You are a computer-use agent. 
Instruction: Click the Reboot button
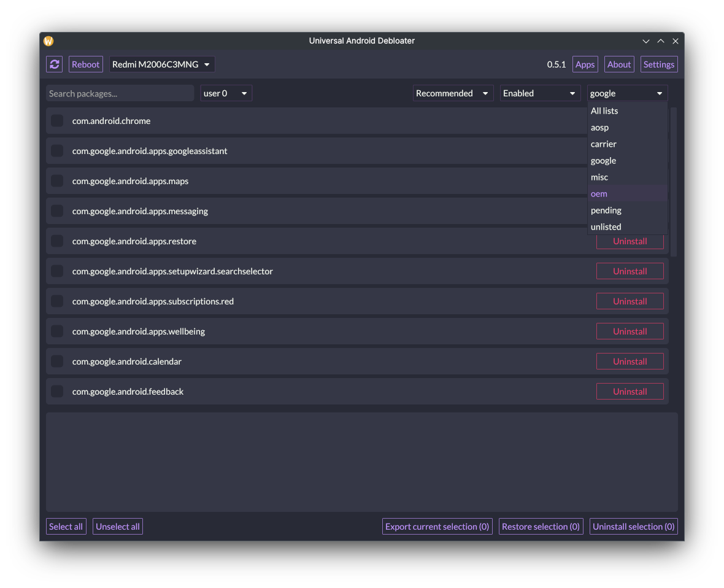click(x=85, y=64)
